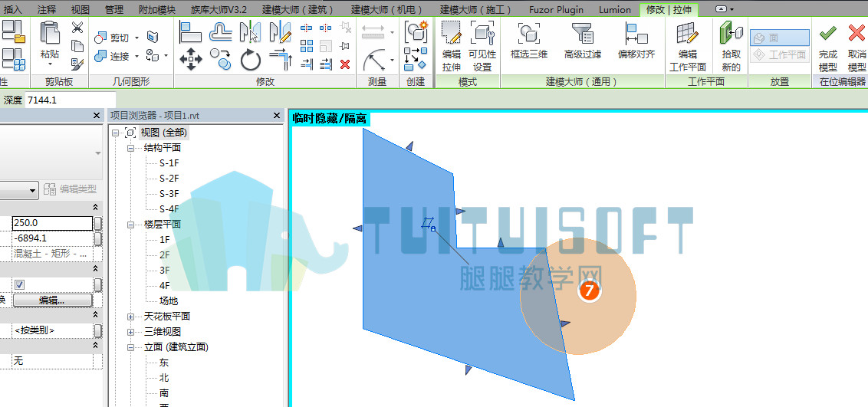Screen dimensions: 868x407
Task: Select the Rotate tool icon
Action: [x=250, y=60]
